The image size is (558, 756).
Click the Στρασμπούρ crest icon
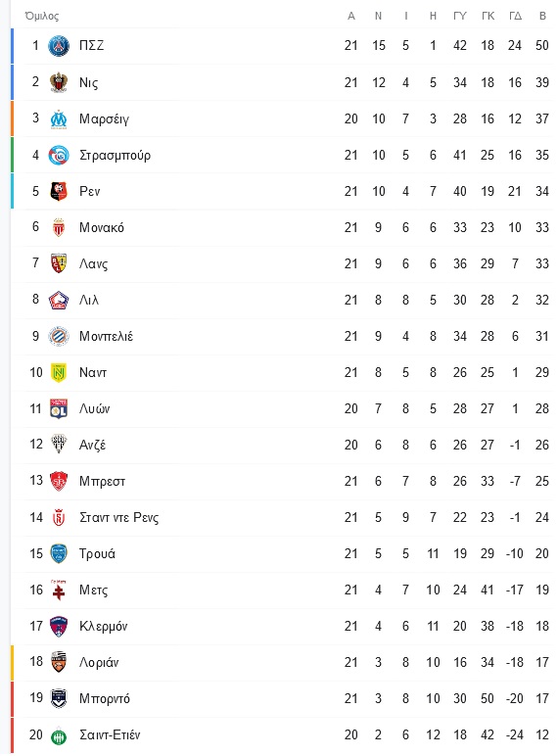tap(59, 155)
